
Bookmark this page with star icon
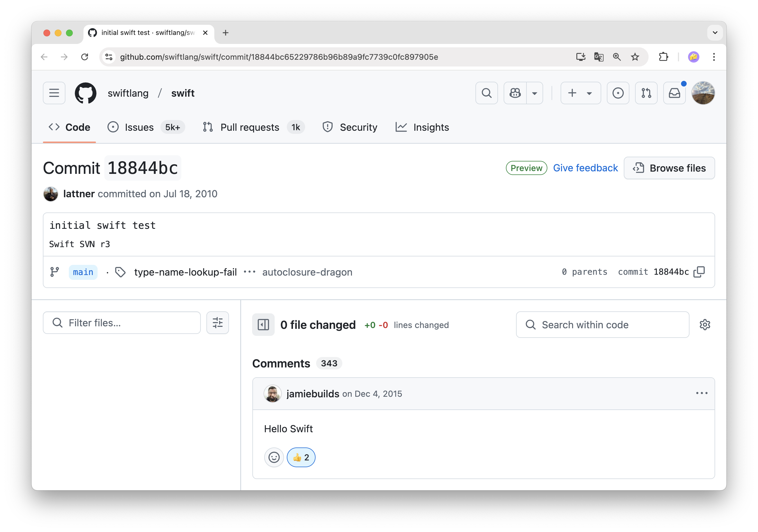(x=635, y=57)
